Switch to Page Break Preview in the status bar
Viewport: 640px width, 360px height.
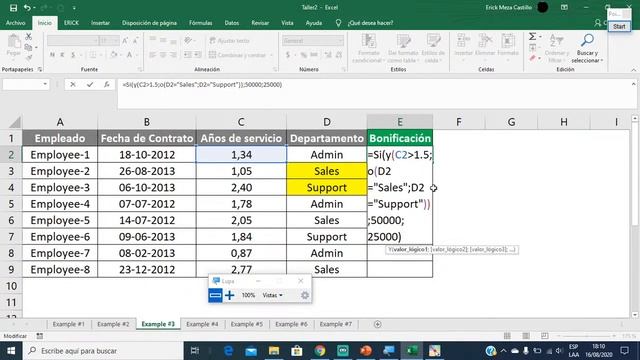[544, 336]
